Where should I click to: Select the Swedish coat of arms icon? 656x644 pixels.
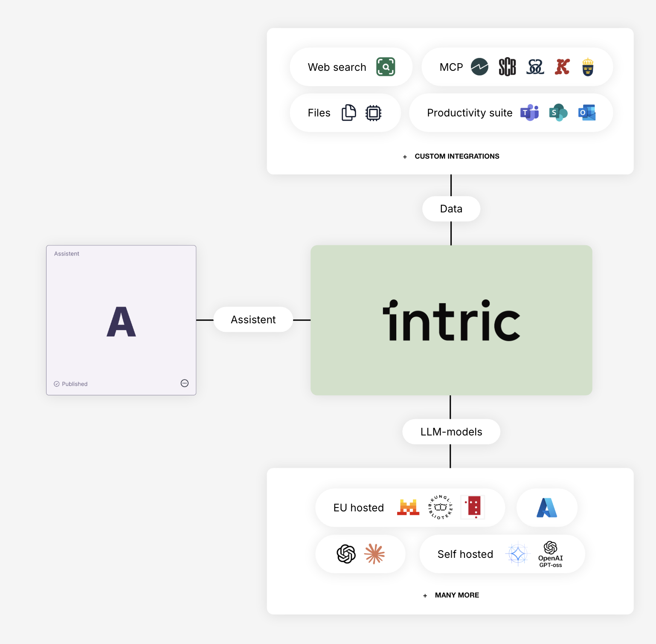pyautogui.click(x=588, y=67)
